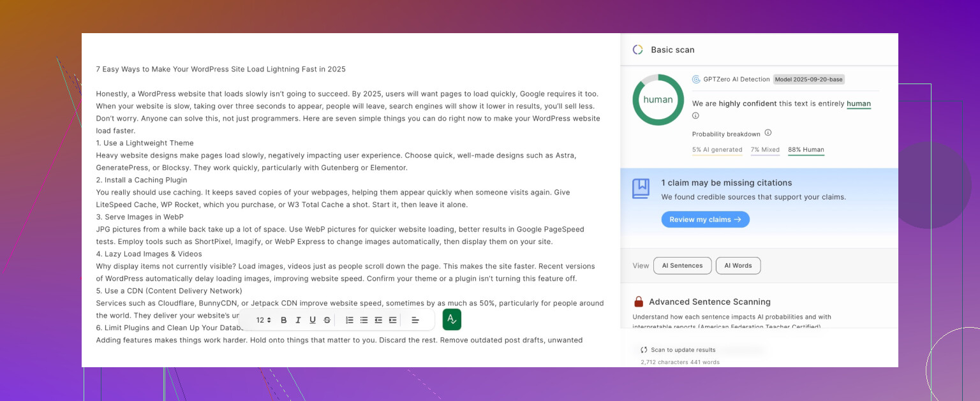The image size is (980, 401).
Task: Open the text alignment options
Action: [x=415, y=320]
